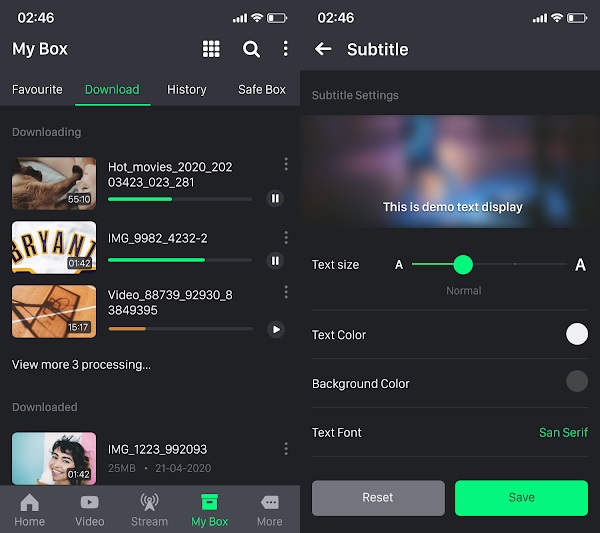600x533 pixels.
Task: Open the My Box overflow menu
Action: [285, 49]
